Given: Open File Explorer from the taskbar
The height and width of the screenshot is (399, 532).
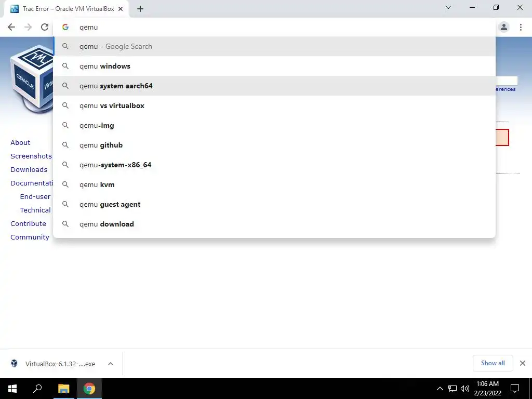Looking at the screenshot, I should pos(63,389).
